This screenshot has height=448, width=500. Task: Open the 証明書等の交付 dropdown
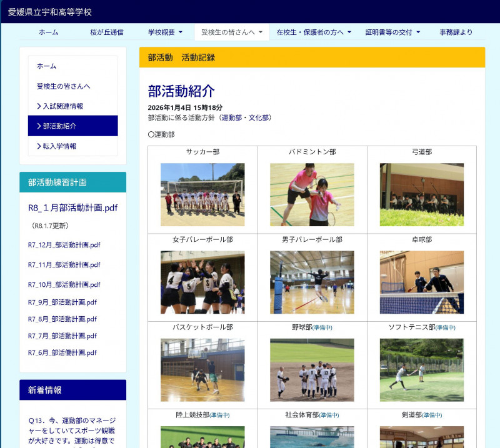[392, 32]
